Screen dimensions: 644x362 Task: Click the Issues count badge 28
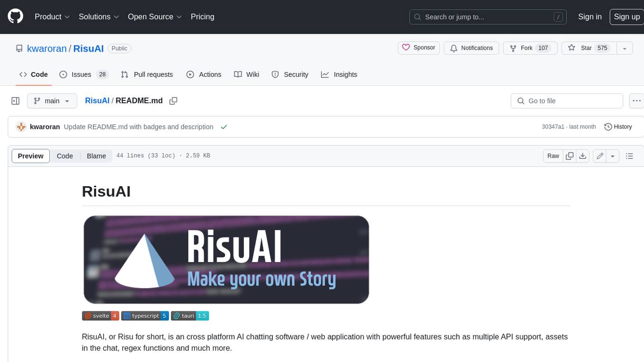pos(102,74)
